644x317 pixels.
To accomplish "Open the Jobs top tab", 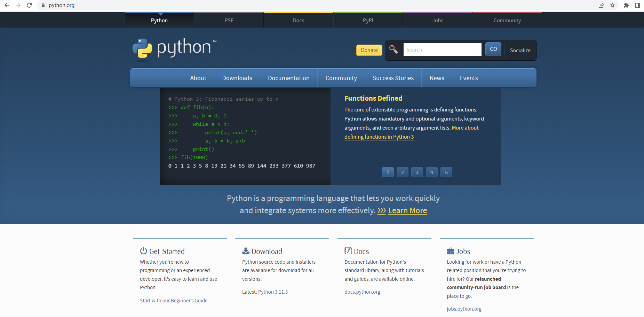I will click(x=438, y=21).
